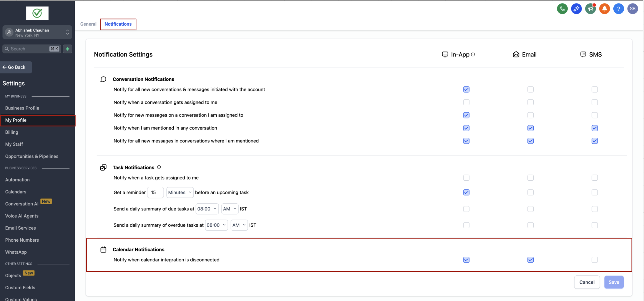
Task: Open the orange notification bell
Action: 604,9
